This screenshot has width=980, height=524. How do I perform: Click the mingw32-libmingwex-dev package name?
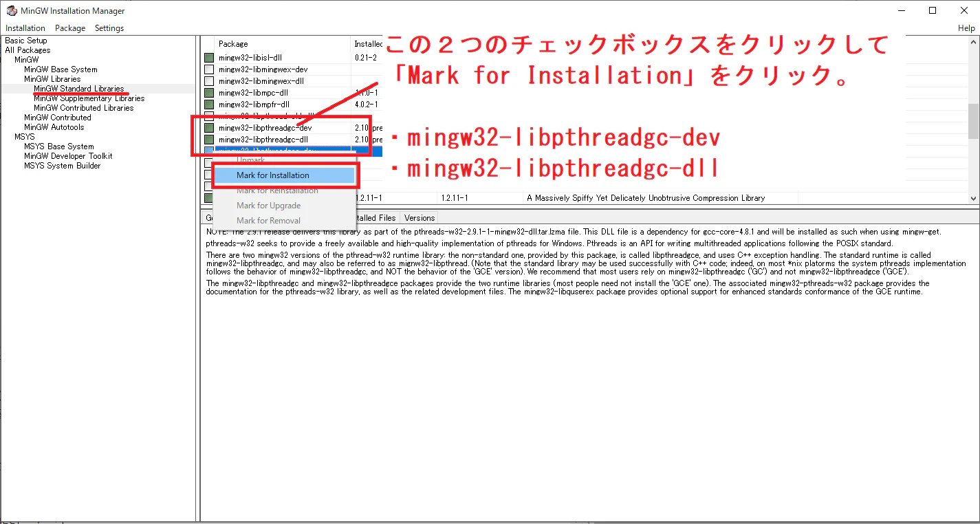click(x=263, y=69)
